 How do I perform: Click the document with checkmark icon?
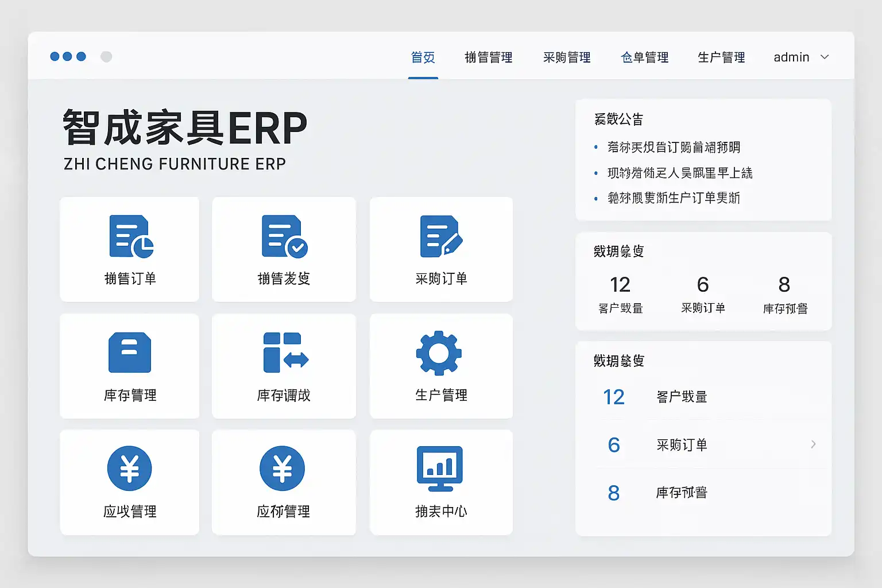click(x=284, y=237)
